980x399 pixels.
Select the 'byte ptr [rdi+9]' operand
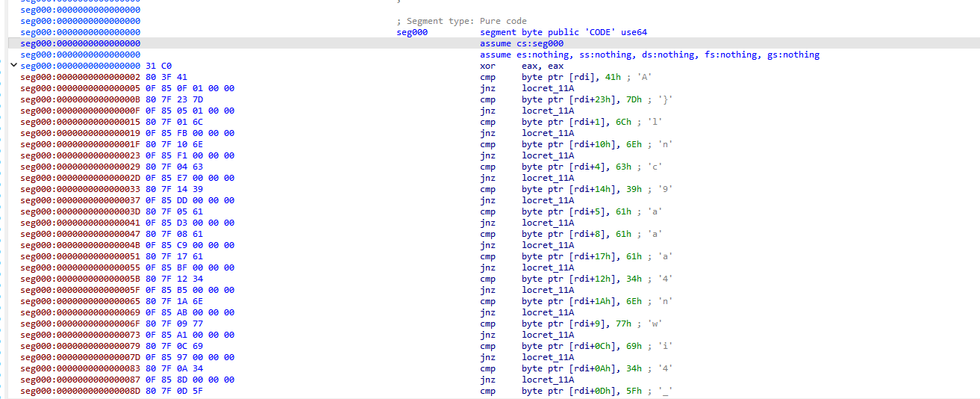[567, 324]
